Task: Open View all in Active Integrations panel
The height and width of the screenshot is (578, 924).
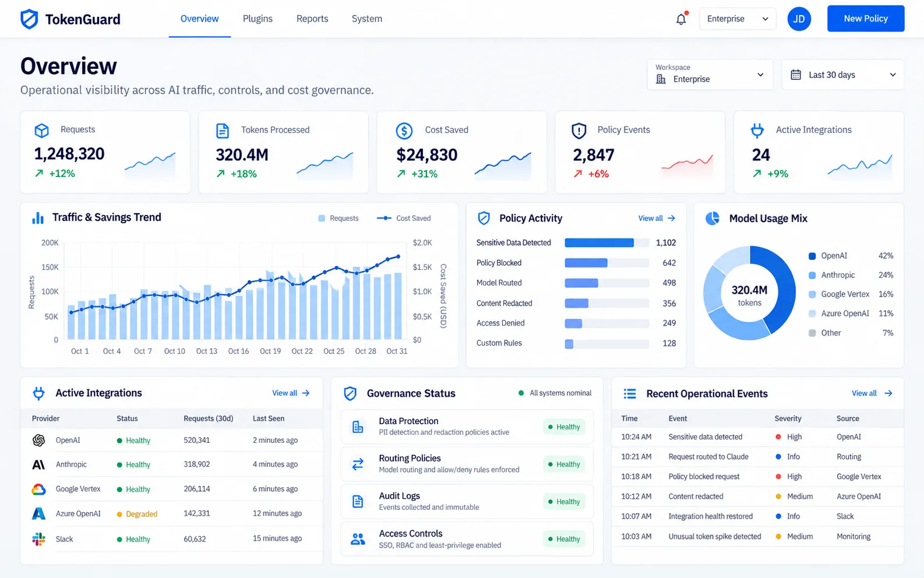Action: coord(291,393)
